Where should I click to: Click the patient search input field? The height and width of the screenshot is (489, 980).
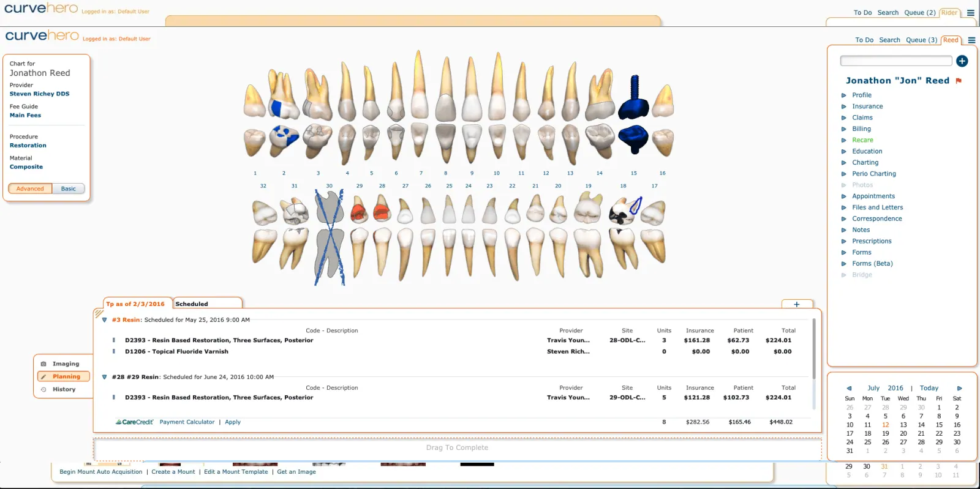point(896,61)
